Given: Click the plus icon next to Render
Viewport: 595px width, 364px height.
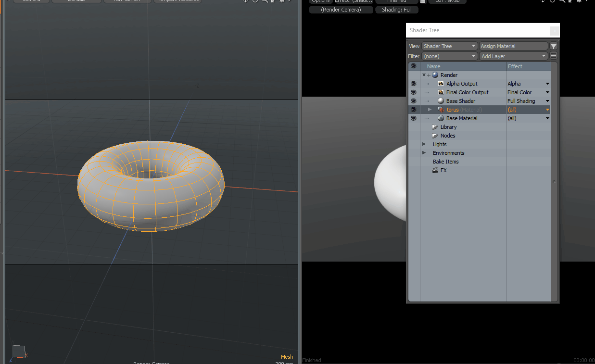Looking at the screenshot, I should [x=429, y=75].
